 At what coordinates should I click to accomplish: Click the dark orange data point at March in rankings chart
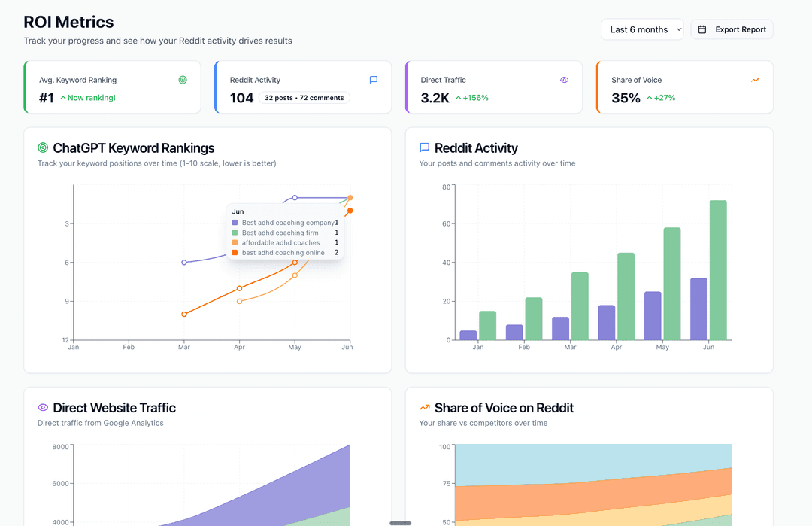click(184, 314)
